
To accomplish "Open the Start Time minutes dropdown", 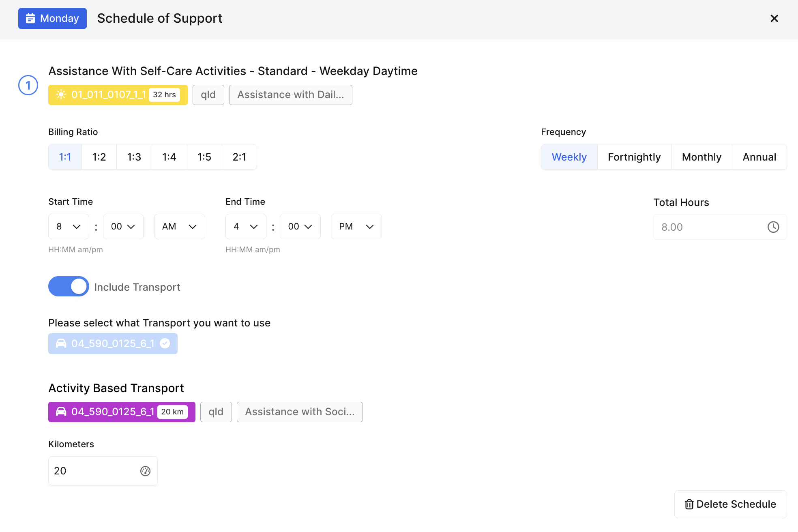I will click(x=123, y=226).
